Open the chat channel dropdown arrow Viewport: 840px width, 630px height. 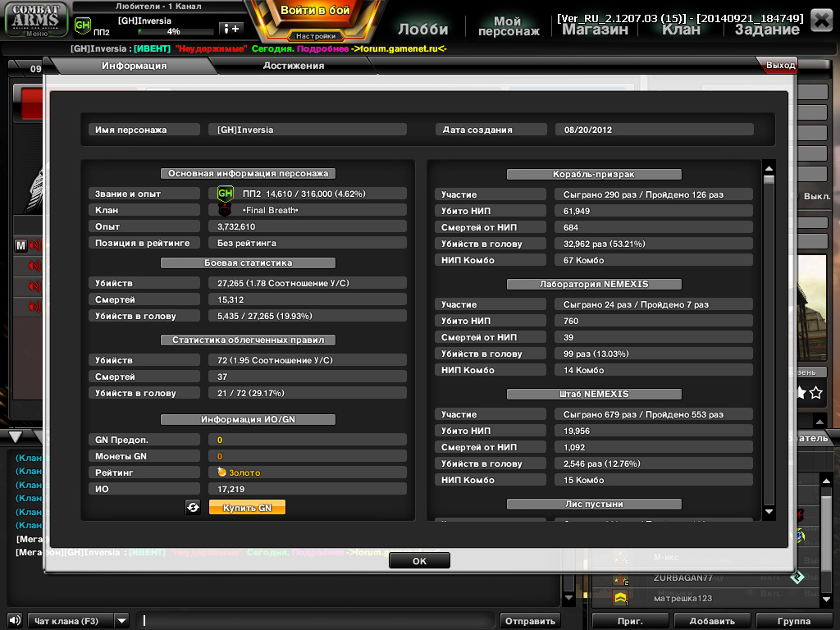[x=122, y=621]
